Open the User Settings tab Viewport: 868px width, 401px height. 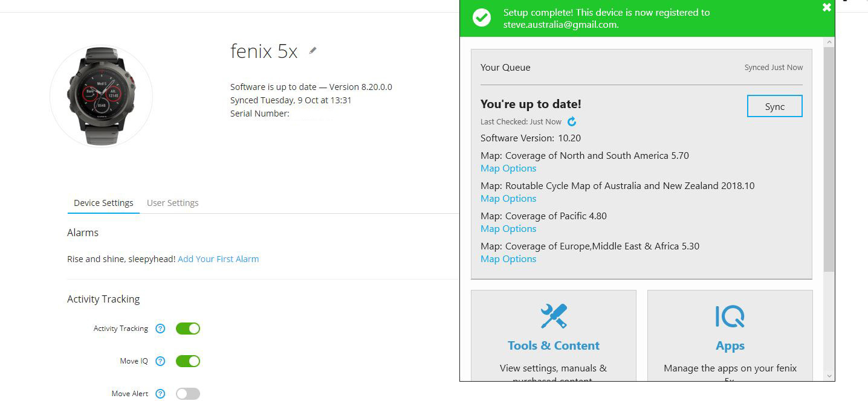coord(173,203)
